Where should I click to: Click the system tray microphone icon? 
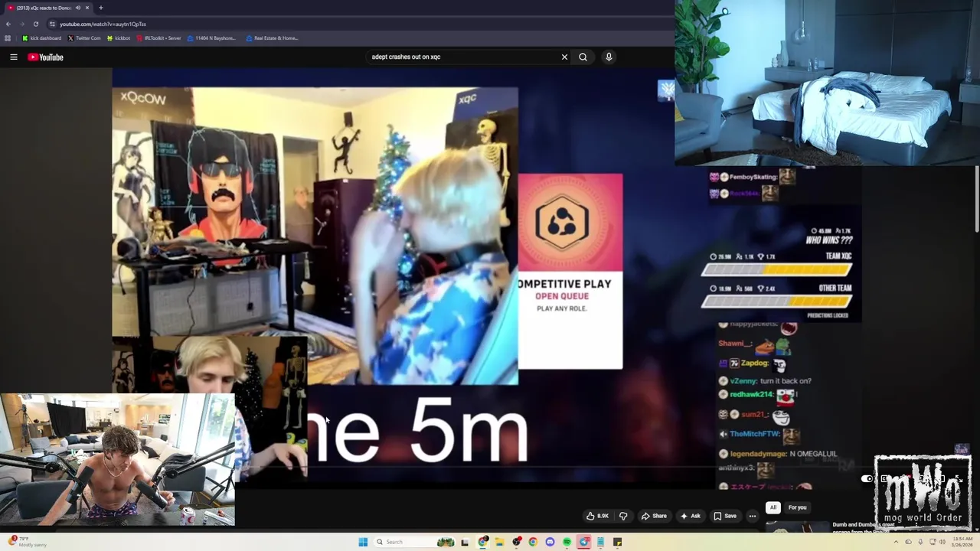point(920,542)
